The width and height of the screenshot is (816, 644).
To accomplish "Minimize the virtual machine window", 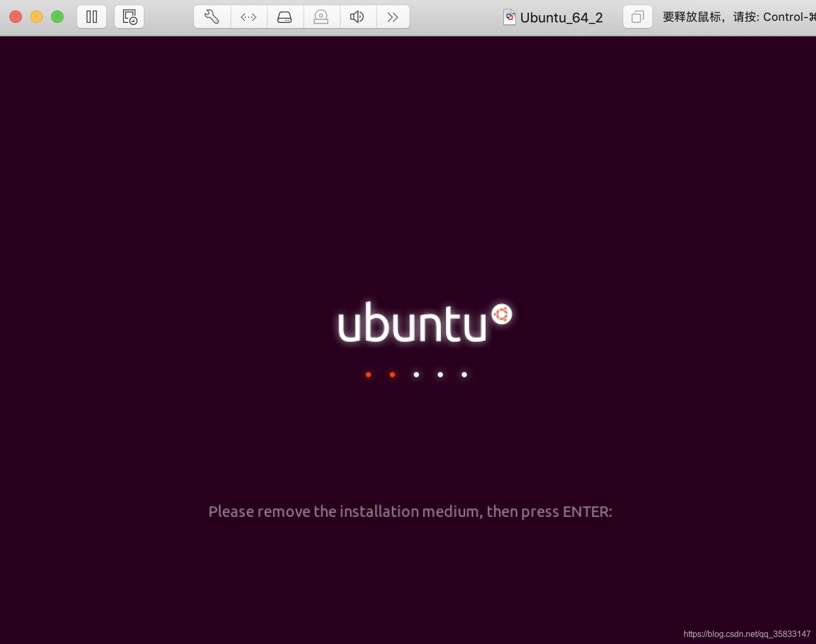I will coord(36,17).
